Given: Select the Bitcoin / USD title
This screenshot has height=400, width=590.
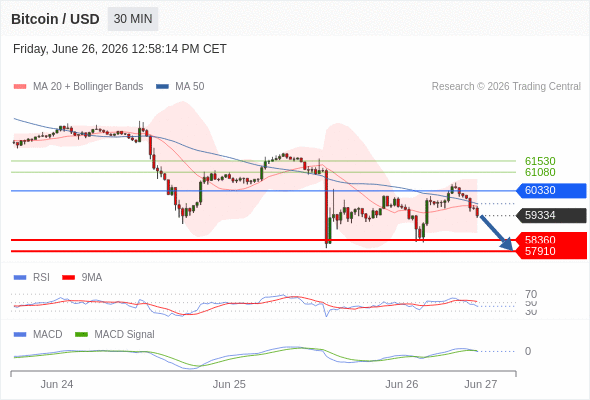Looking at the screenshot, I should coord(55,19).
